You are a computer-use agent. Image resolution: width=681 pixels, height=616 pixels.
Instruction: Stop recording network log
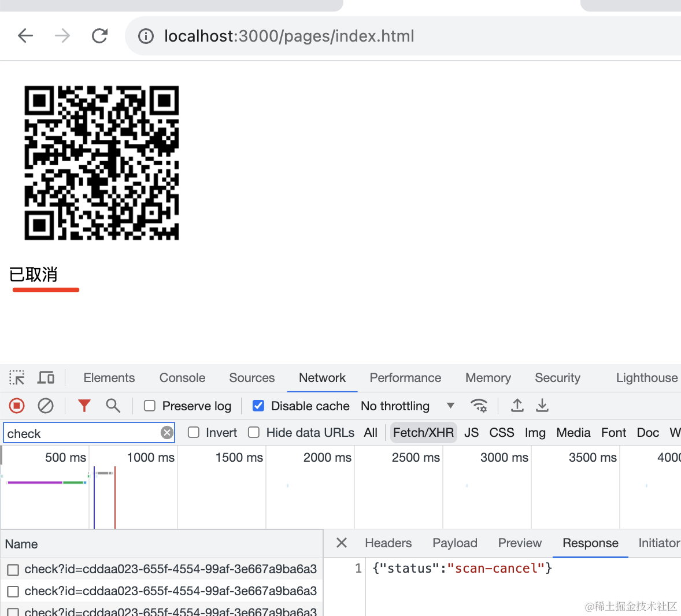point(17,406)
